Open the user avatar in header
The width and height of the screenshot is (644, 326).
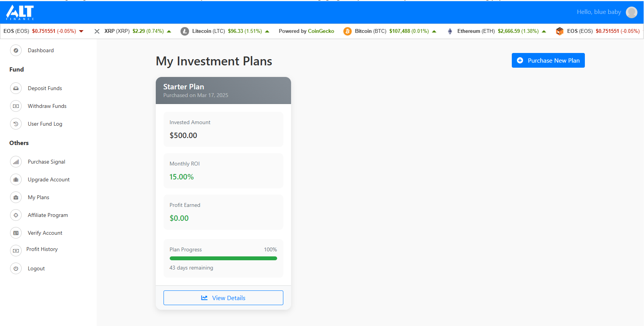coord(631,12)
